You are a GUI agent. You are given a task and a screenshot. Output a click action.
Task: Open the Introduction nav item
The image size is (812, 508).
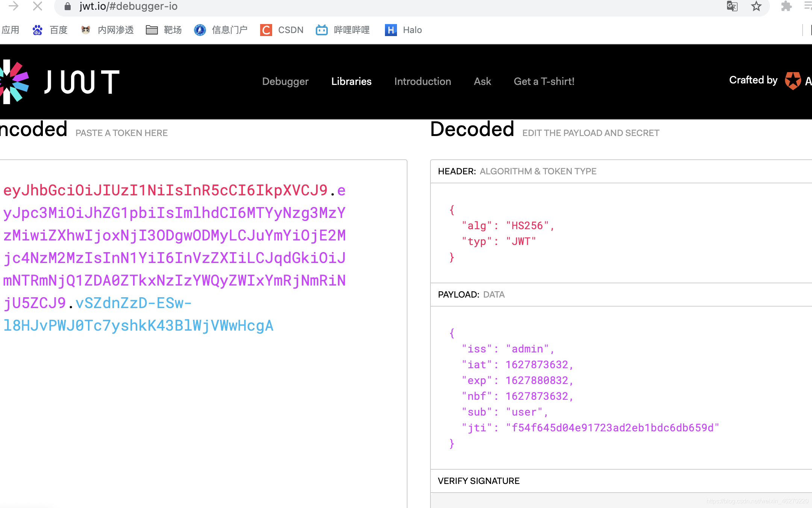[423, 82]
